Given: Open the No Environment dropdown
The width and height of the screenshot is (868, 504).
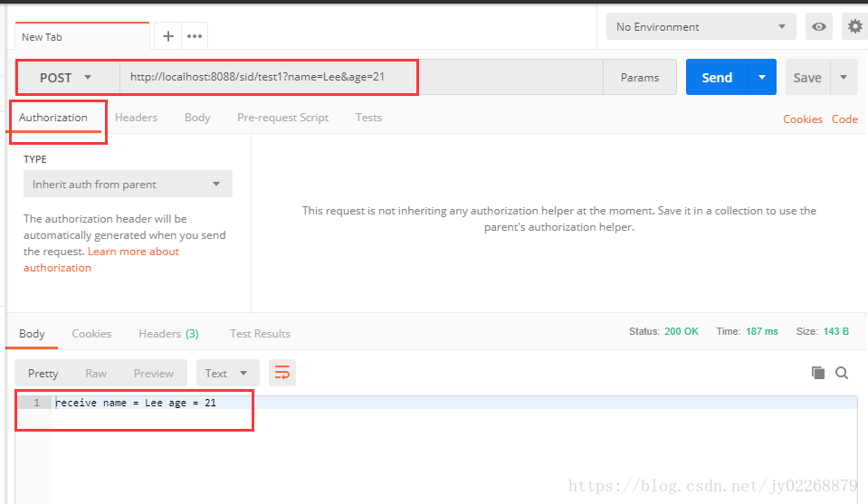Looking at the screenshot, I should pos(701,26).
